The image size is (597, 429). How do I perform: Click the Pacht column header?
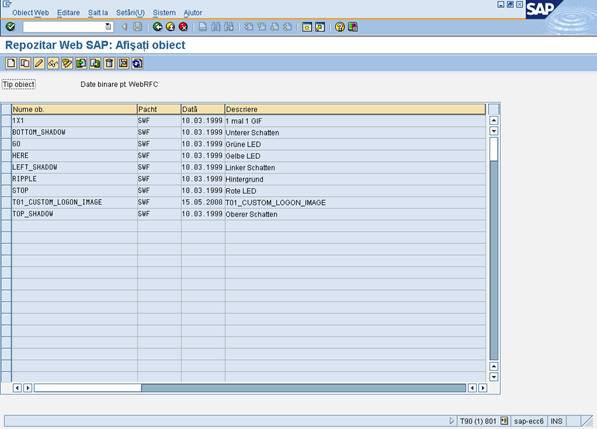pos(159,109)
